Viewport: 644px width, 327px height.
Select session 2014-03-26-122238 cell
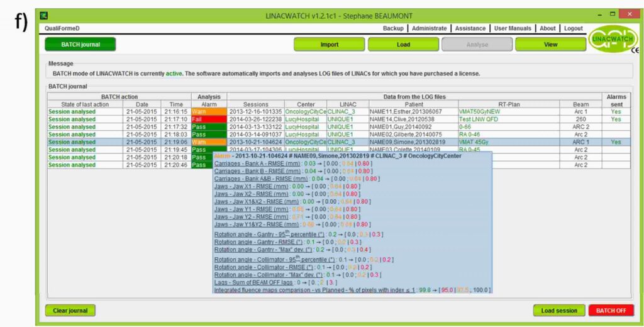[x=255, y=119]
